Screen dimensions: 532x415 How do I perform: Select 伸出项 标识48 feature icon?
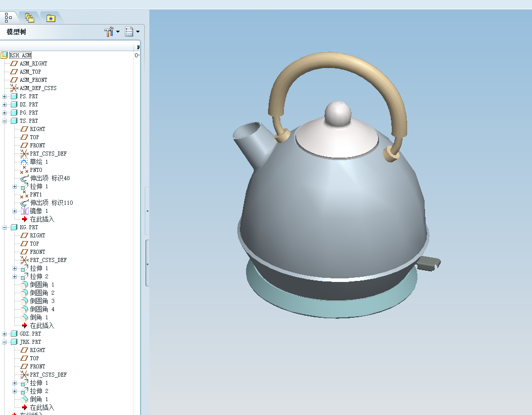pos(24,178)
